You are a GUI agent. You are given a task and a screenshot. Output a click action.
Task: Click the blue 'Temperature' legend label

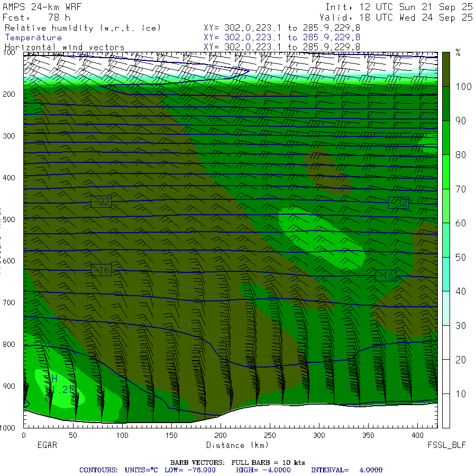click(x=33, y=38)
